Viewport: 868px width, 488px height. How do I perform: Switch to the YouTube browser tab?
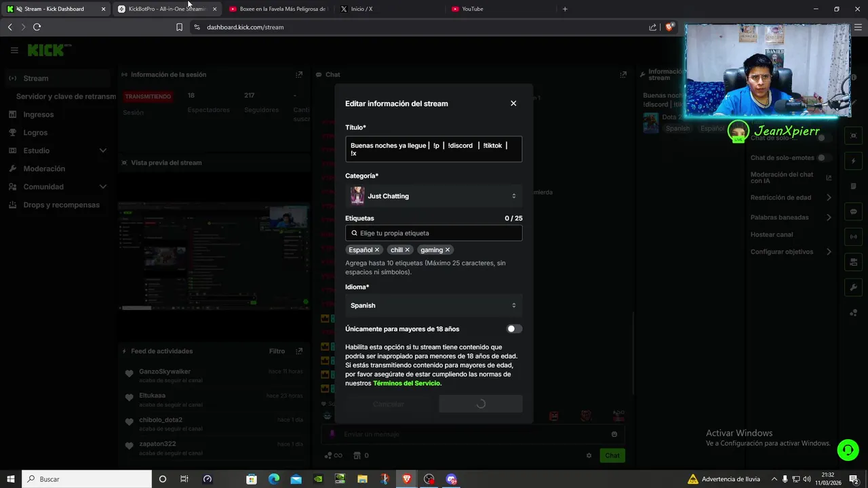[x=473, y=9]
